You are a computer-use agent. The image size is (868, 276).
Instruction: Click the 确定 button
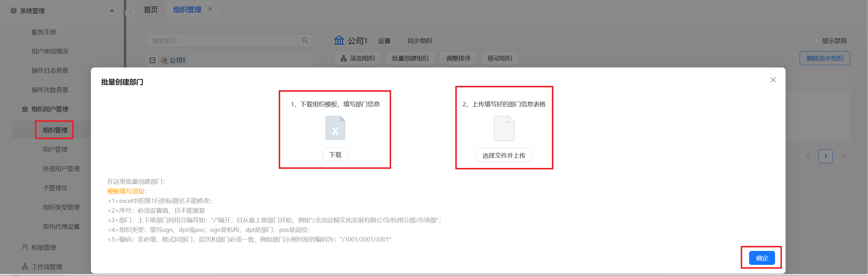coord(762,258)
